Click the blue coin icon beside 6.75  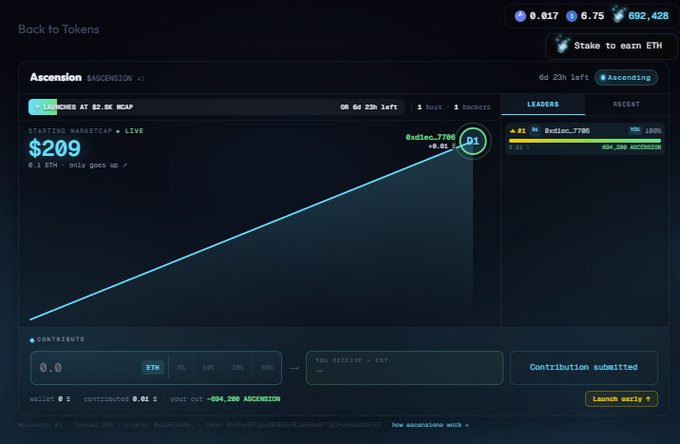[572, 16]
